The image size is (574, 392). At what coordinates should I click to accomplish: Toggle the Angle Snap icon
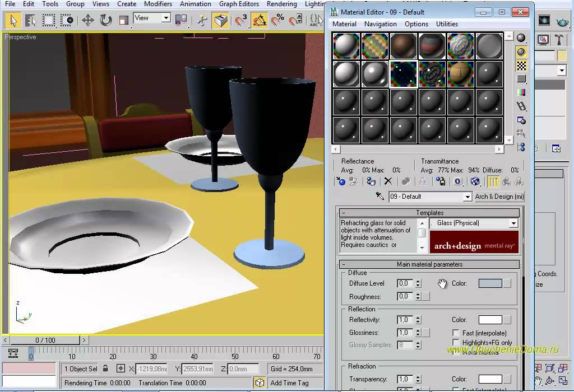(260, 21)
